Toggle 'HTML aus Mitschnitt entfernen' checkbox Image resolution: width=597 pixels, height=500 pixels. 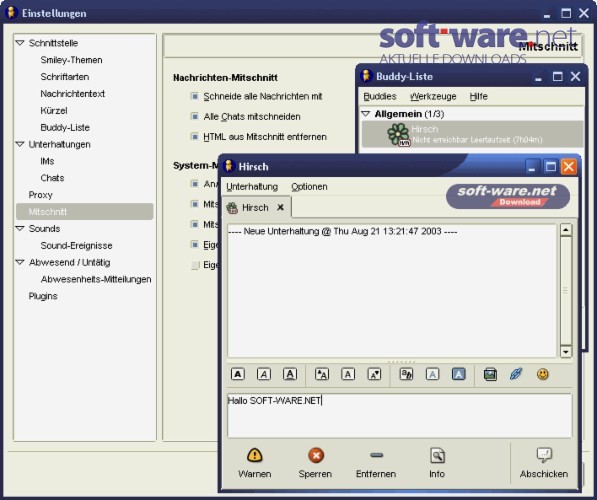[194, 136]
